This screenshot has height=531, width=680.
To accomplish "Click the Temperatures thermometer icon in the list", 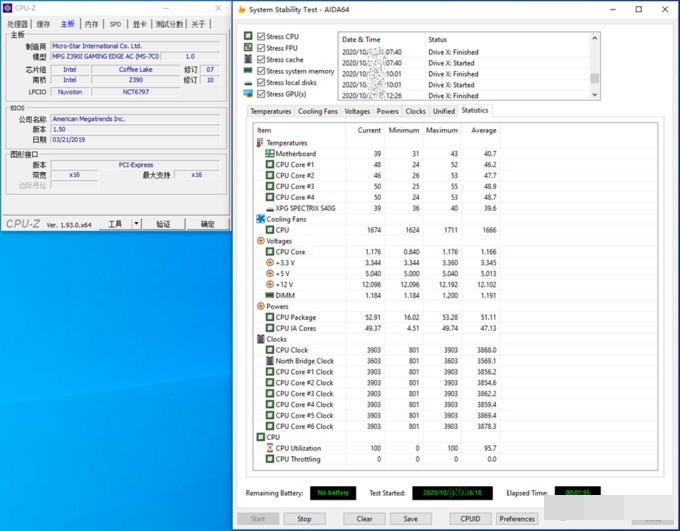I will coord(260,143).
